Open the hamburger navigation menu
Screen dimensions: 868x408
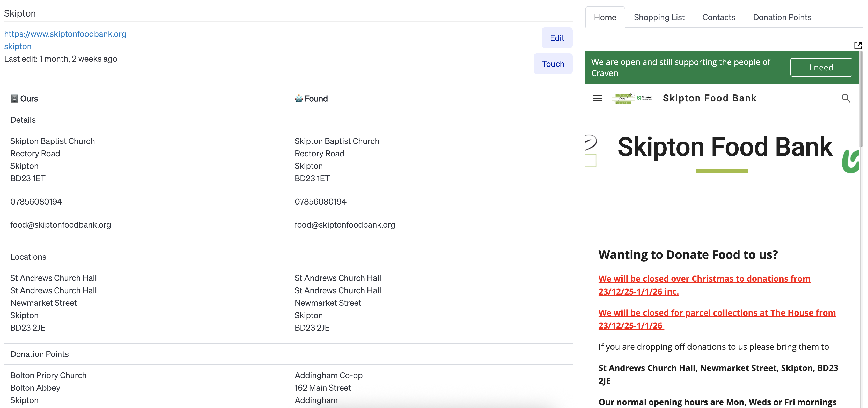(x=597, y=98)
